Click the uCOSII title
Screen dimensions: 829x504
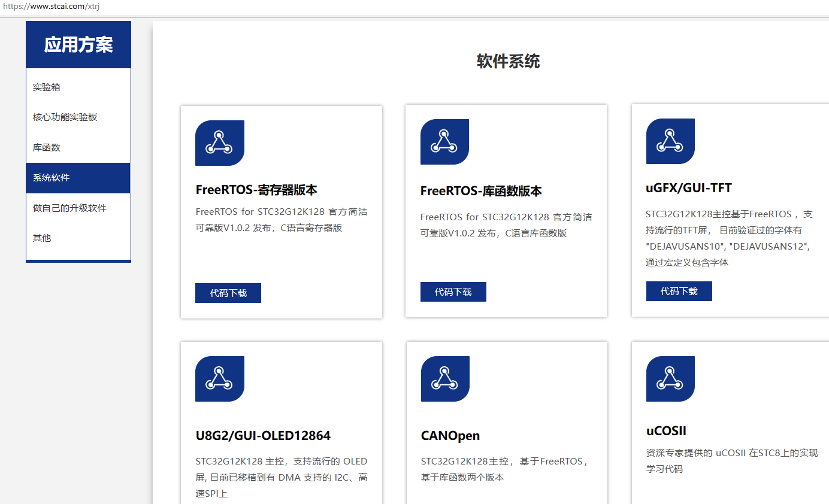[666, 431]
